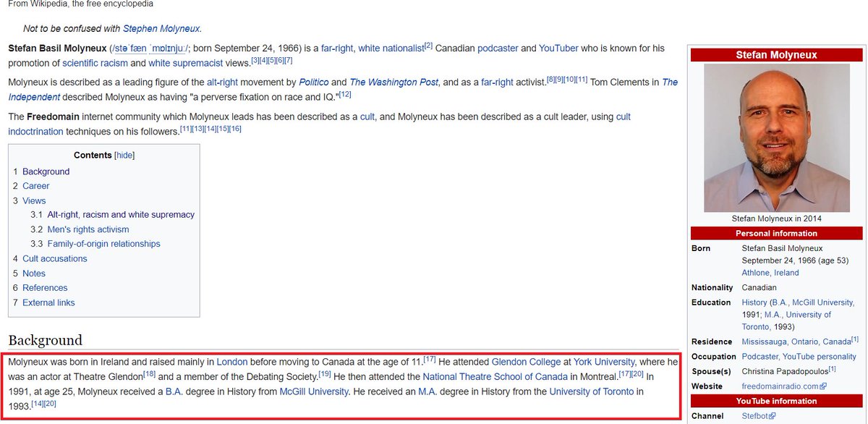Open citation [1] after Christina Papadopoulos

(x=832, y=369)
